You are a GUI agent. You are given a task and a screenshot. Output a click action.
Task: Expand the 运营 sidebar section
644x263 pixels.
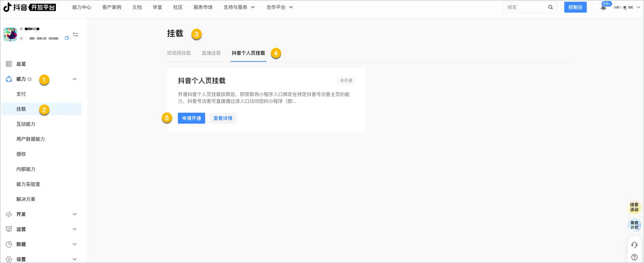click(x=75, y=229)
